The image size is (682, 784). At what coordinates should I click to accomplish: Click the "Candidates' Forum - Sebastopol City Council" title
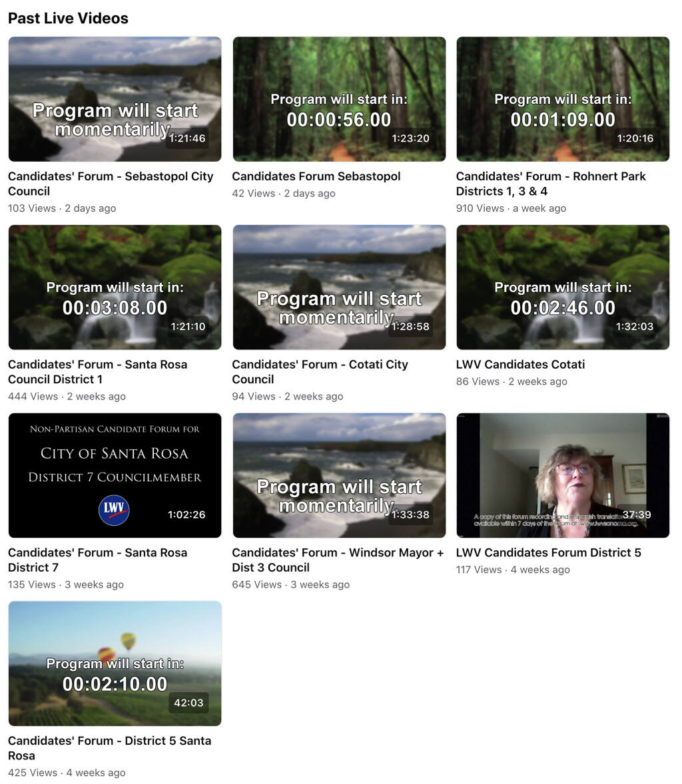pyautogui.click(x=111, y=184)
